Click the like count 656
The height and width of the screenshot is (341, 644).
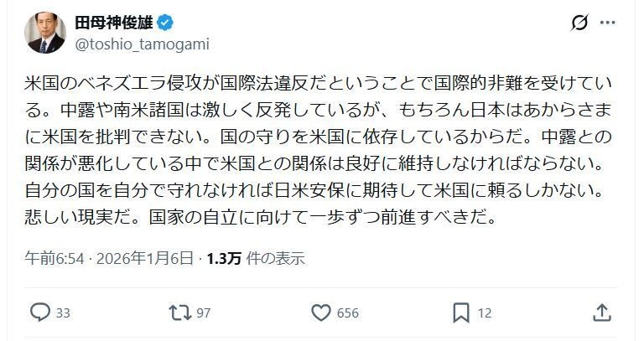pyautogui.click(x=348, y=313)
